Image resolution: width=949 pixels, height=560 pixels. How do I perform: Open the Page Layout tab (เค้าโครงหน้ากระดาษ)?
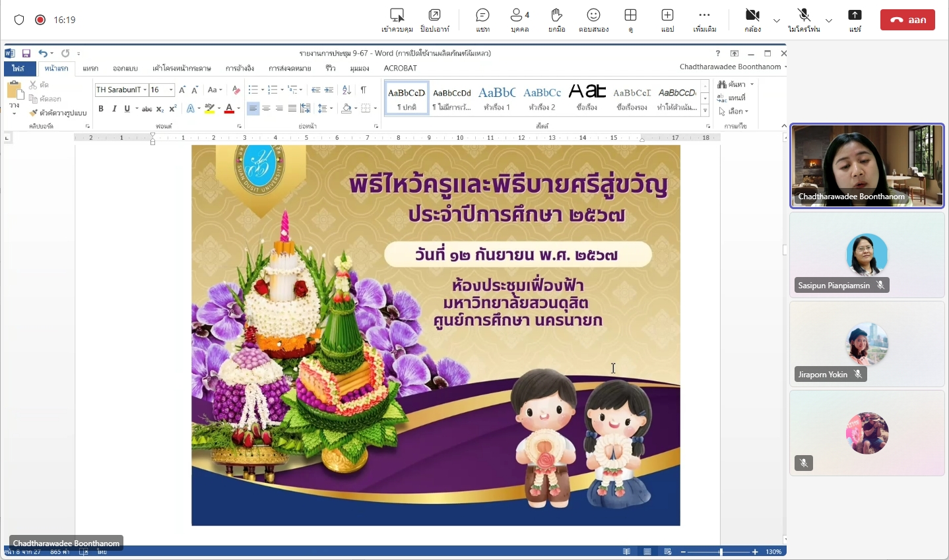point(181,68)
